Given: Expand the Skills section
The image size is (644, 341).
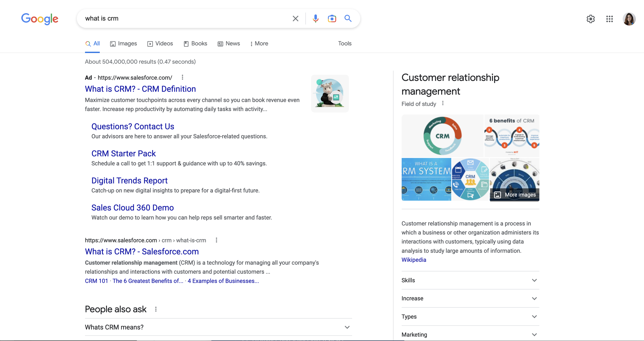Looking at the screenshot, I should click(470, 280).
